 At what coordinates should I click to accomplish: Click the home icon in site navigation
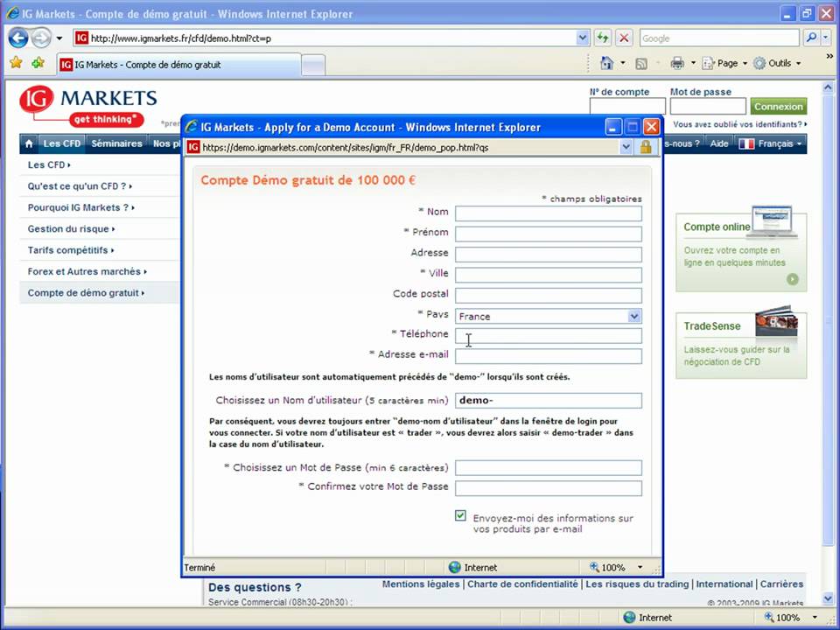point(29,143)
